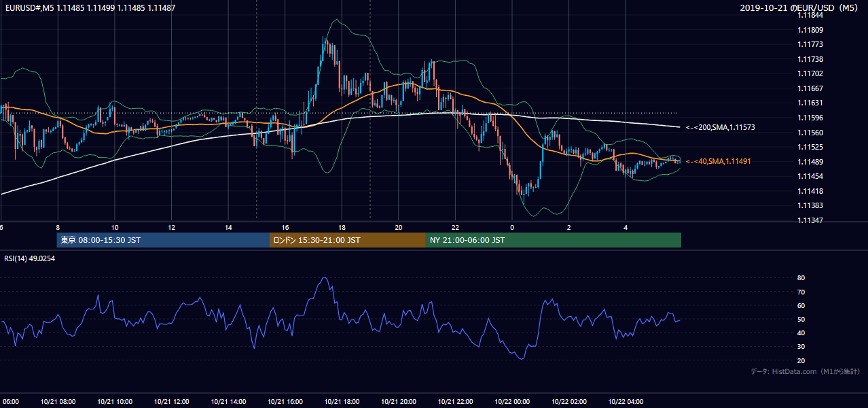This screenshot has width=868, height=408.
Task: Click price axis value 1.11773
Action: [x=811, y=45]
